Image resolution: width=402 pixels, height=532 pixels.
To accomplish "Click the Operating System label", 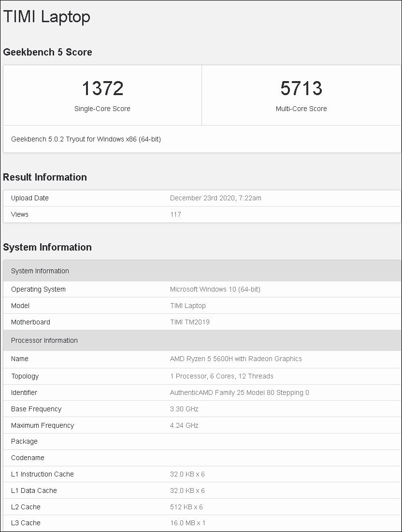I will (38, 289).
